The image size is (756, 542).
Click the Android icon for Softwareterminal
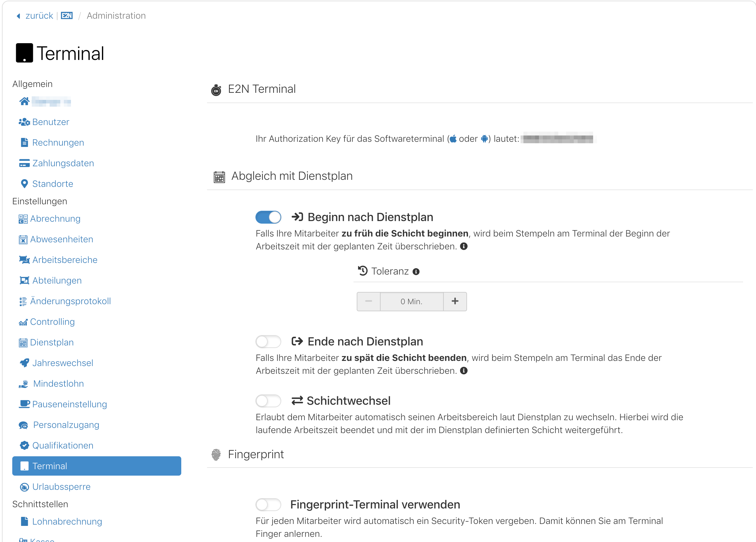(x=484, y=139)
